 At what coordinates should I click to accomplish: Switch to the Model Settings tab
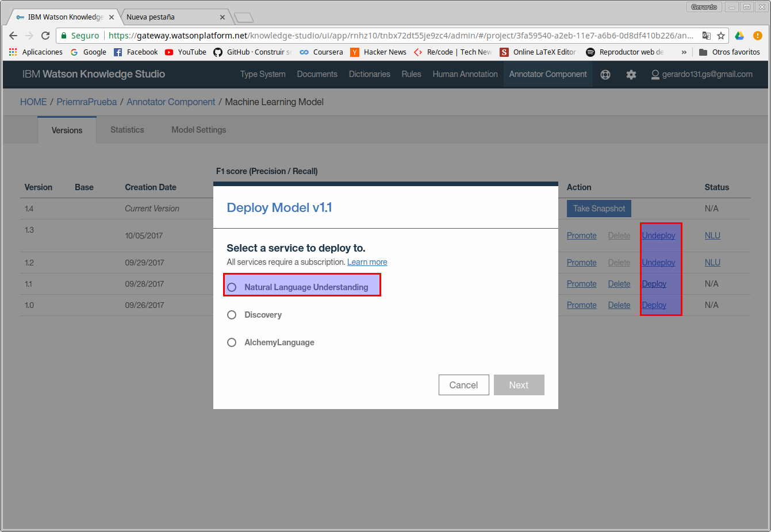(198, 130)
